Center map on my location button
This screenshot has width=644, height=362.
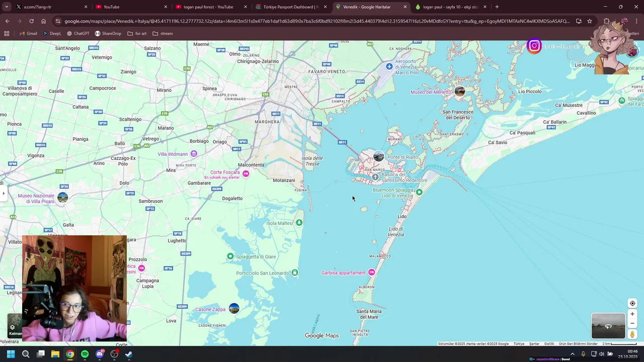pos(632,303)
